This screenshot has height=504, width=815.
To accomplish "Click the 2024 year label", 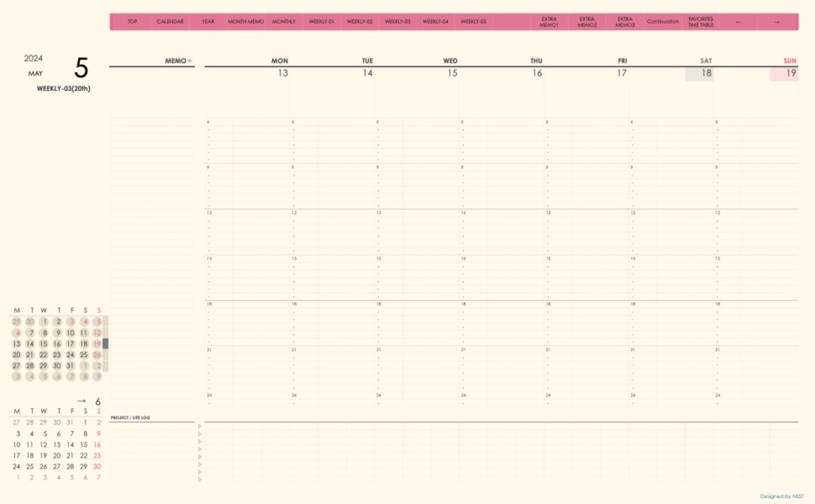I will click(x=34, y=59).
